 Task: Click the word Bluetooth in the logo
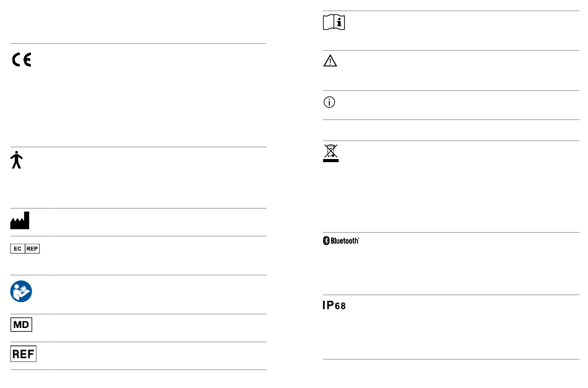tap(345, 241)
